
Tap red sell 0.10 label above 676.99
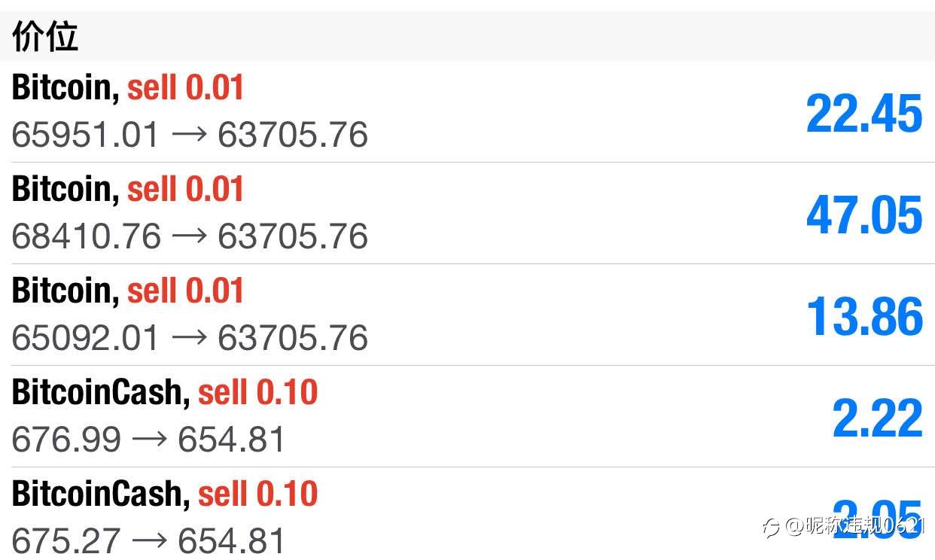pos(258,392)
